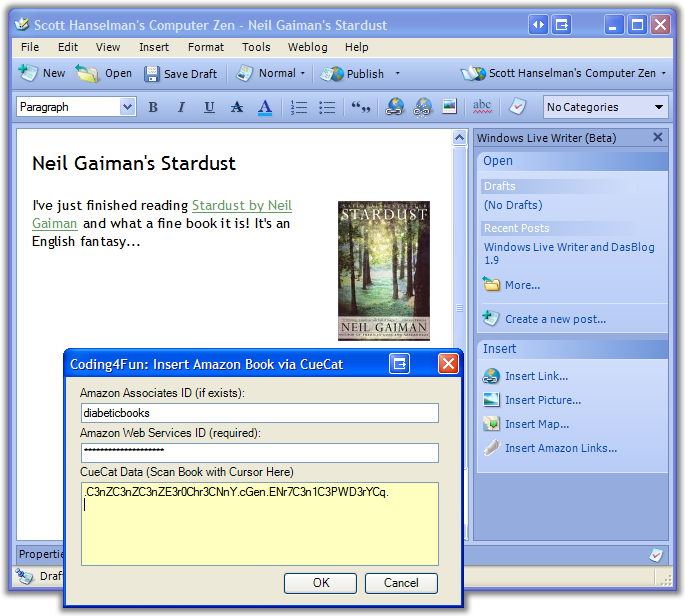Click the Insert Amazon Links CueCat icon
Viewport: 685px width, 616px height.
click(x=491, y=448)
